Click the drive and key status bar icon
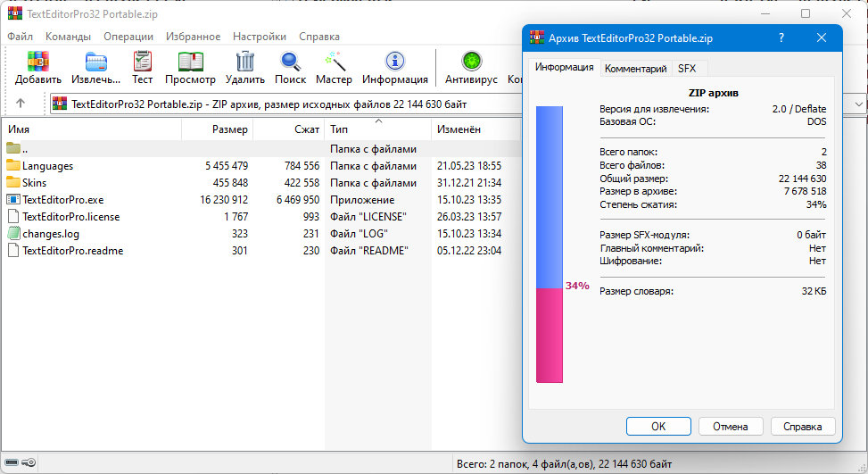 pos(20,462)
